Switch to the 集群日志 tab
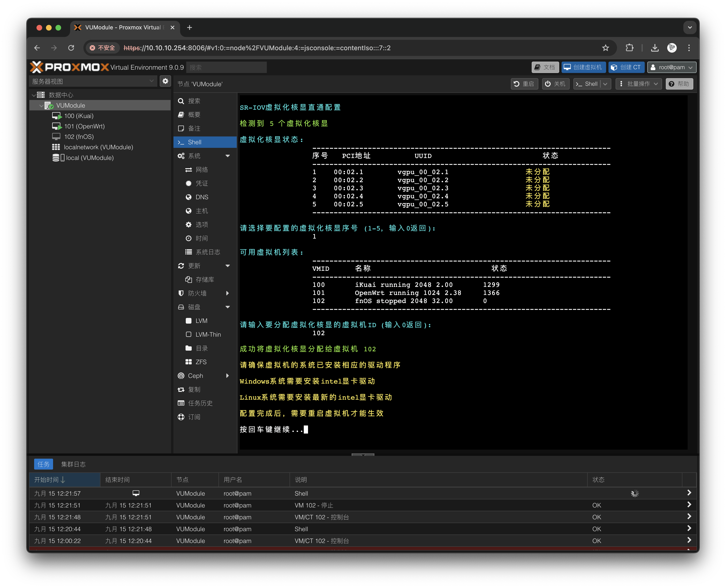The height and width of the screenshot is (588, 726). [73, 464]
